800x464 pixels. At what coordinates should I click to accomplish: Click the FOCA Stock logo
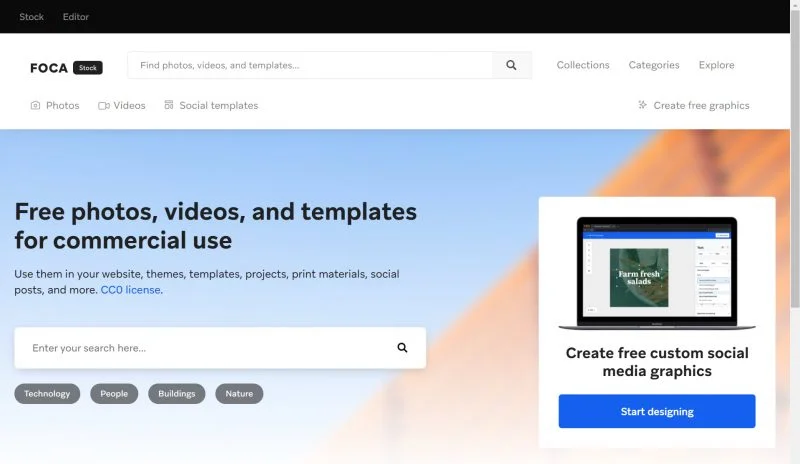(x=66, y=67)
